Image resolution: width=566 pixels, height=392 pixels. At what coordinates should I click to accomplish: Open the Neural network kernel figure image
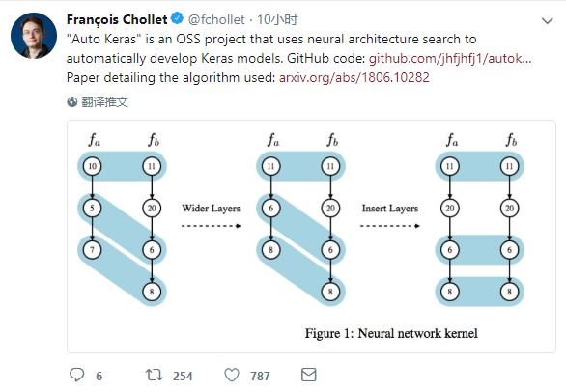click(x=311, y=237)
